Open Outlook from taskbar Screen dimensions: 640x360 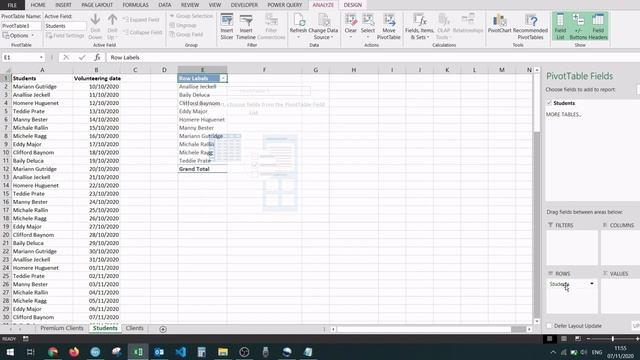159,352
